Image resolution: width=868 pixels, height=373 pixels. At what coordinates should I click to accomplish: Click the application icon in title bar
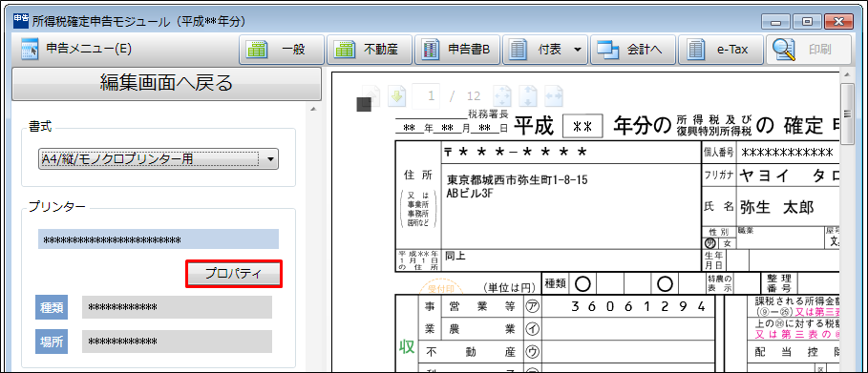[x=20, y=21]
